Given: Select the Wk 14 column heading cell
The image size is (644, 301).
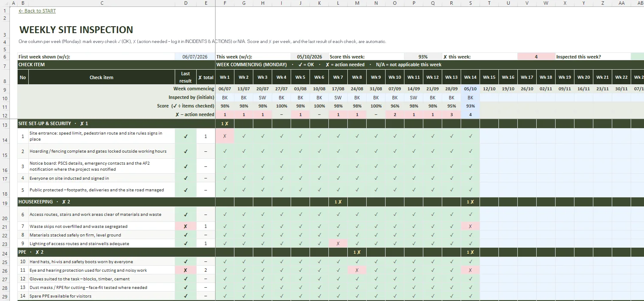Looking at the screenshot, I should pos(471,77).
